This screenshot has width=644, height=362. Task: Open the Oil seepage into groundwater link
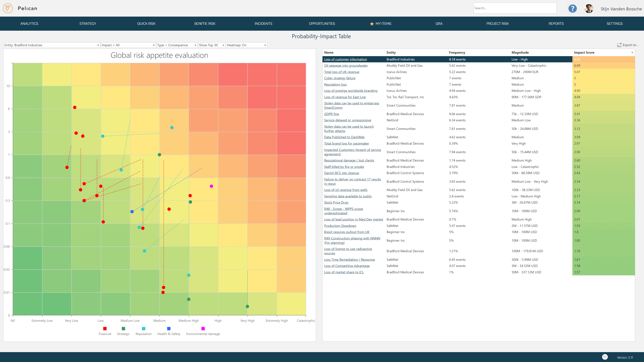coord(346,66)
